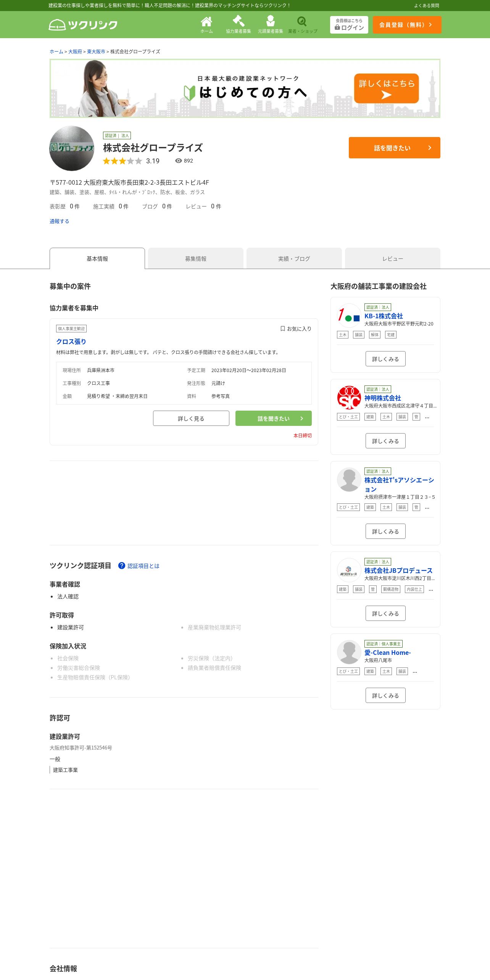The image size is (490, 980).
Task: Open 業者・ショップ search icon
Action: tap(303, 25)
